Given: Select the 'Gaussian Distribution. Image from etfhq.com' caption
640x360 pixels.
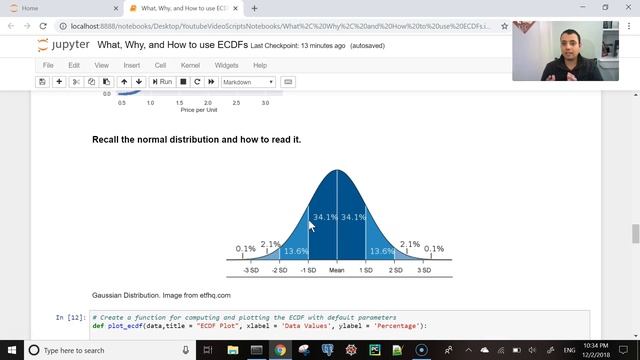Looking at the screenshot, I should [x=161, y=295].
